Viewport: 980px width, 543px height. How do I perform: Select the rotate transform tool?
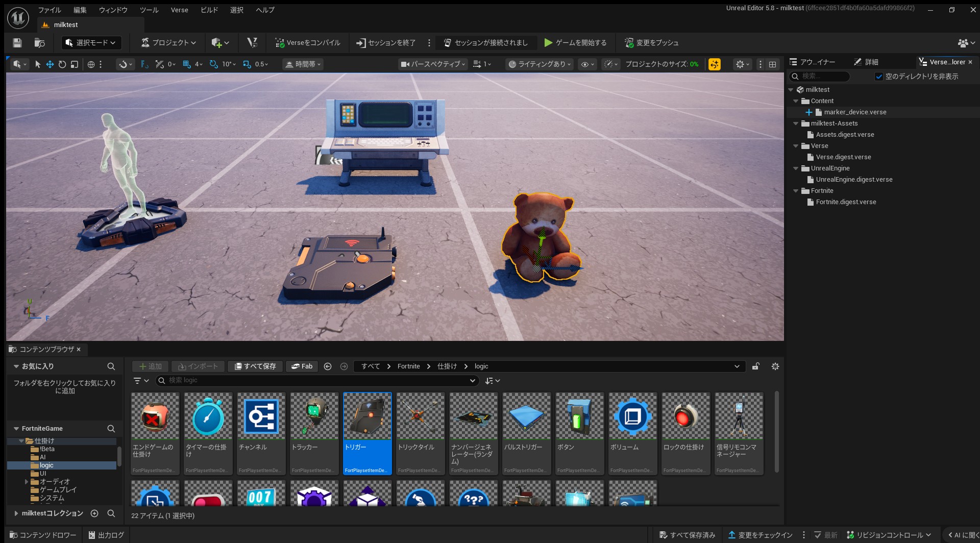point(62,64)
